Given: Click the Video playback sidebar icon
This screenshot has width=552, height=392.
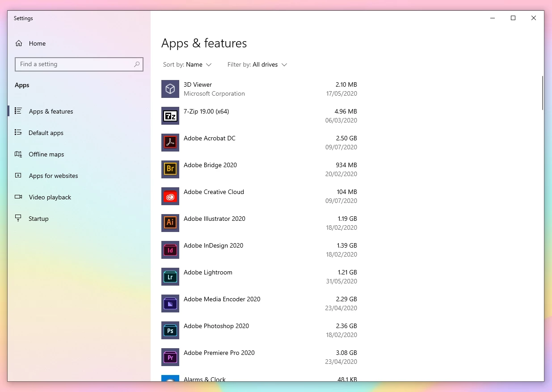Looking at the screenshot, I should (18, 197).
